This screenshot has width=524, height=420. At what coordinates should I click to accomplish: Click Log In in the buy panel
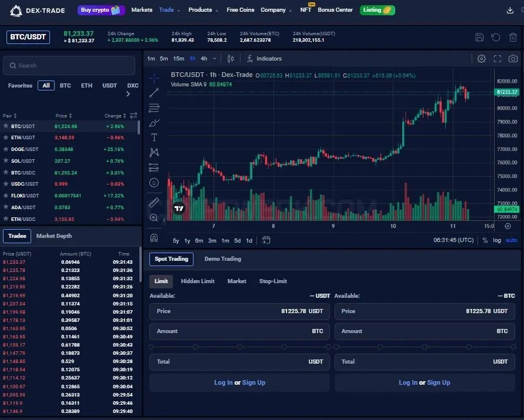click(x=223, y=382)
